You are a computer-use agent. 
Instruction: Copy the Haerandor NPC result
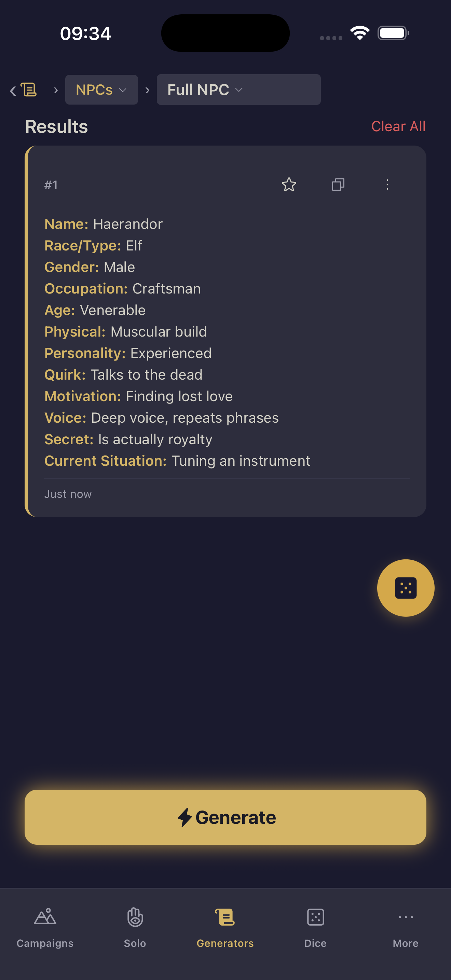338,185
